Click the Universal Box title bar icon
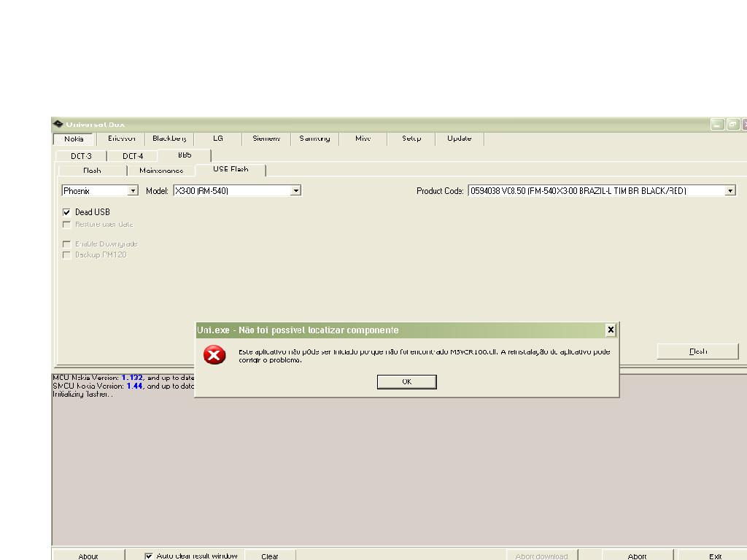Screen dimensions: 747x560 pos(58,124)
